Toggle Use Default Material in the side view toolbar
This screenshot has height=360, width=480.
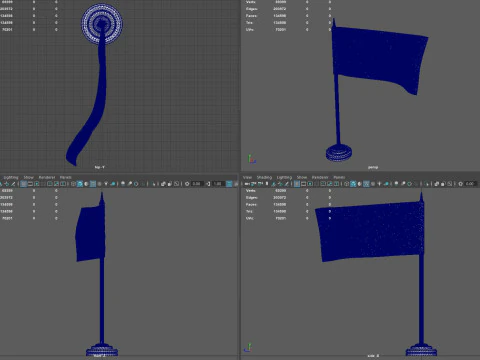tap(359, 184)
